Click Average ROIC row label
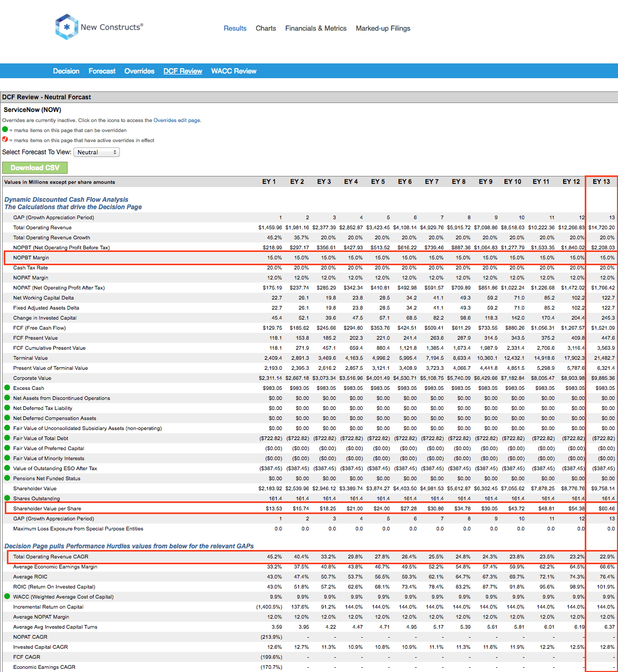The width and height of the screenshot is (618, 672). pyautogui.click(x=30, y=577)
